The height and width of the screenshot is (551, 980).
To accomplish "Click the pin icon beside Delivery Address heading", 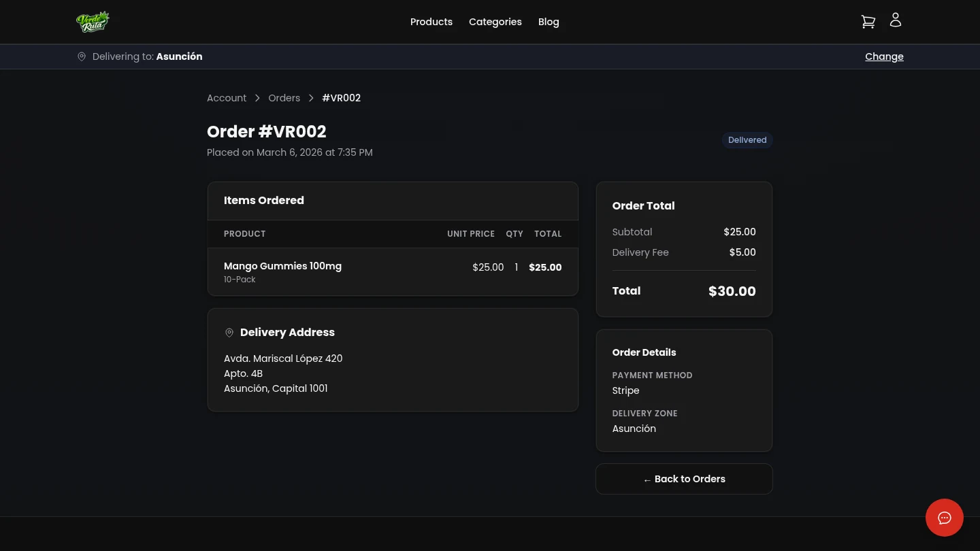I will coord(229,333).
